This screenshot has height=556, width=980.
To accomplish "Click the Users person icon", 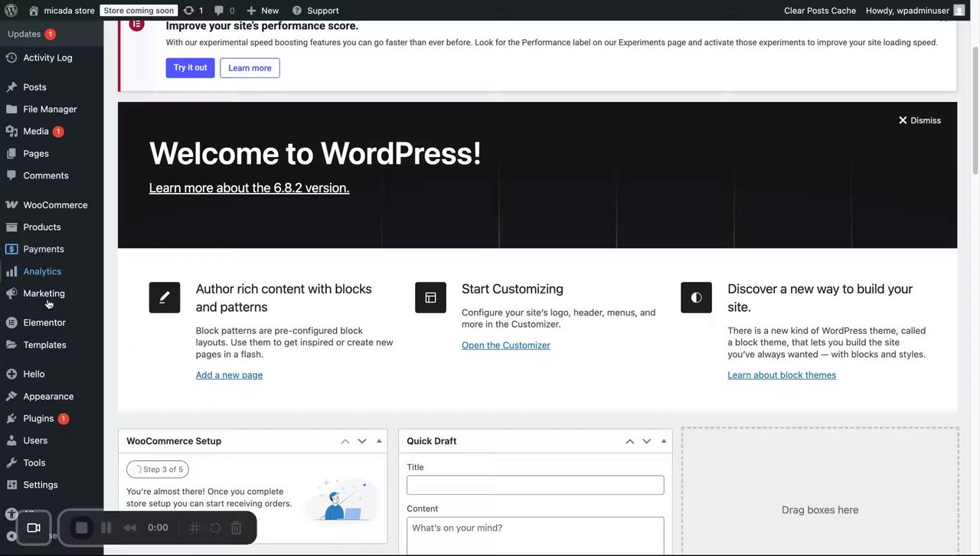I will tap(11, 440).
